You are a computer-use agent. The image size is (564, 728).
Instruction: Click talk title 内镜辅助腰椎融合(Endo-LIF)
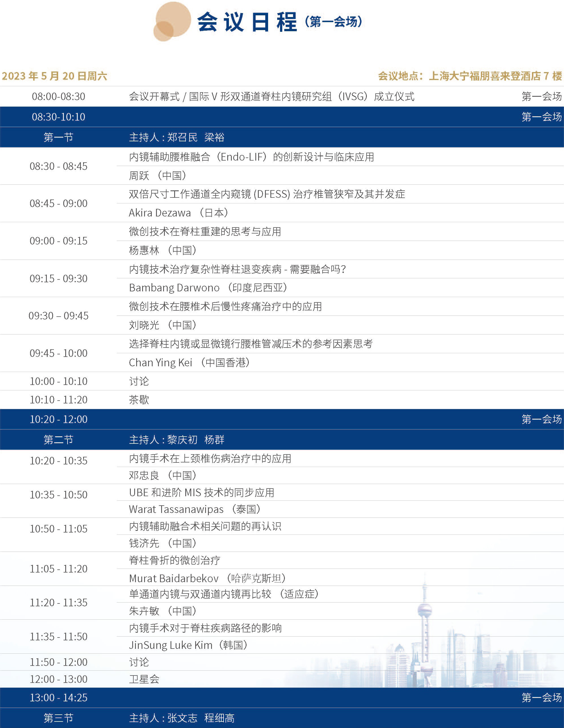click(x=252, y=157)
